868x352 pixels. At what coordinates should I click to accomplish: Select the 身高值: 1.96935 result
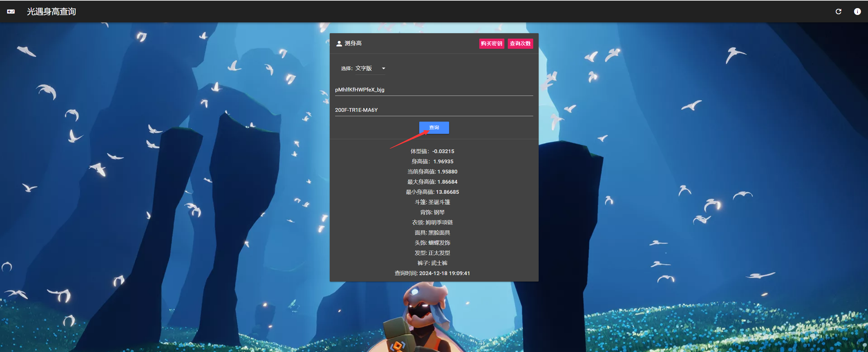[x=432, y=162]
